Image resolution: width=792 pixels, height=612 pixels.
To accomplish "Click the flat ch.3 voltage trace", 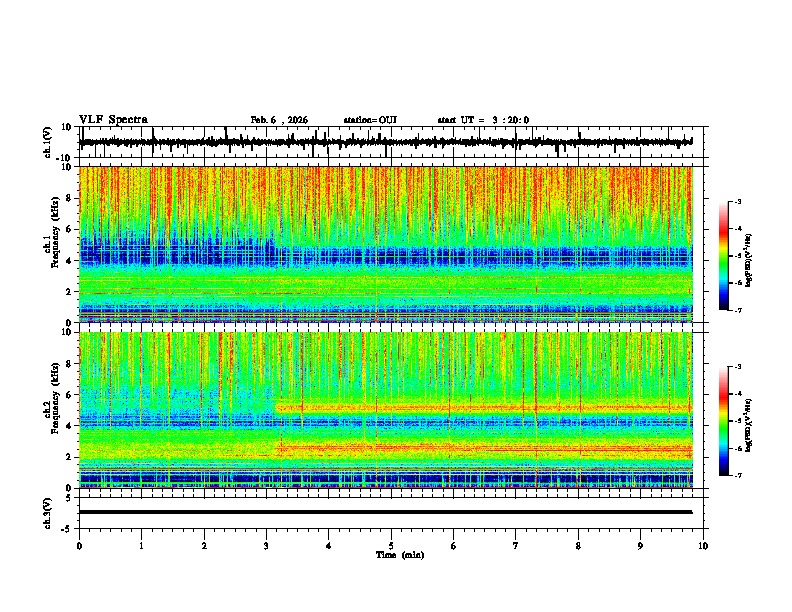I will tap(385, 512).
